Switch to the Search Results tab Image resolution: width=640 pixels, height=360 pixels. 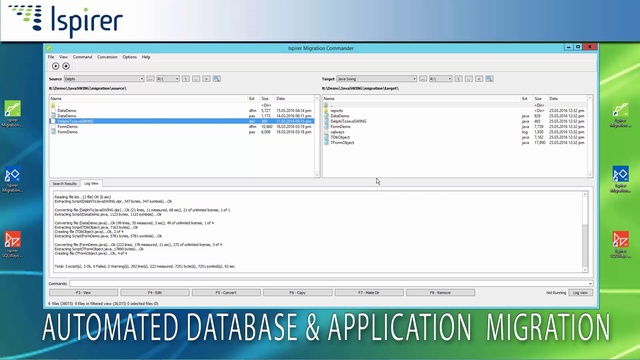(x=64, y=184)
